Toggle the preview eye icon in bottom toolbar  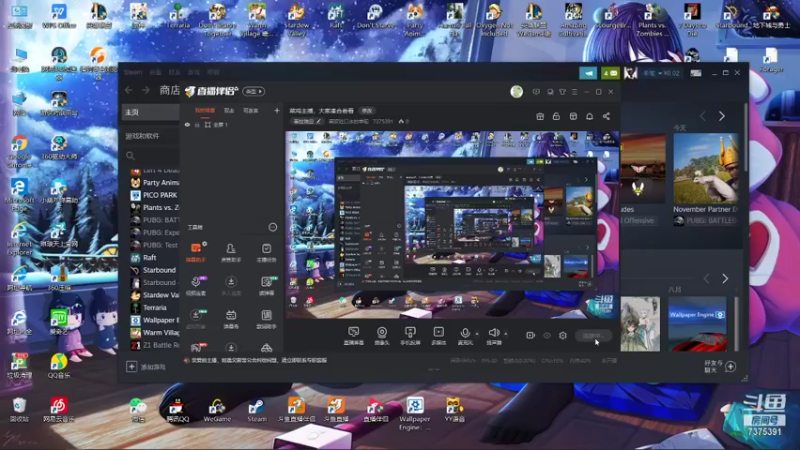pos(547,336)
